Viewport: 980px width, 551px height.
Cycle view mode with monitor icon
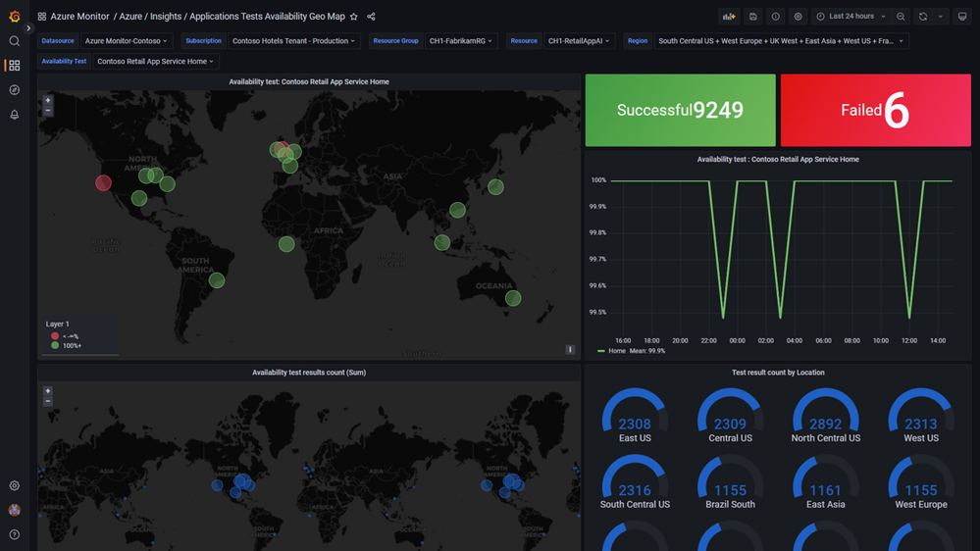962,17
